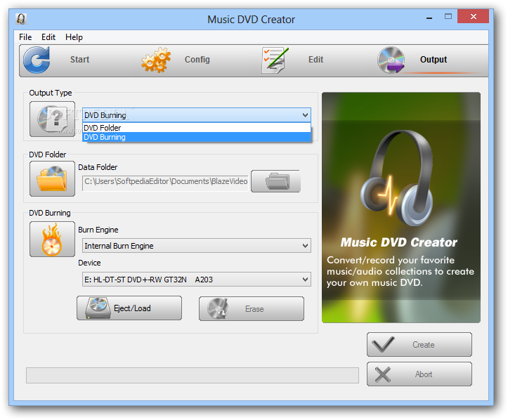The width and height of the screenshot is (508, 420).
Task: Click the Create button
Action: point(419,345)
